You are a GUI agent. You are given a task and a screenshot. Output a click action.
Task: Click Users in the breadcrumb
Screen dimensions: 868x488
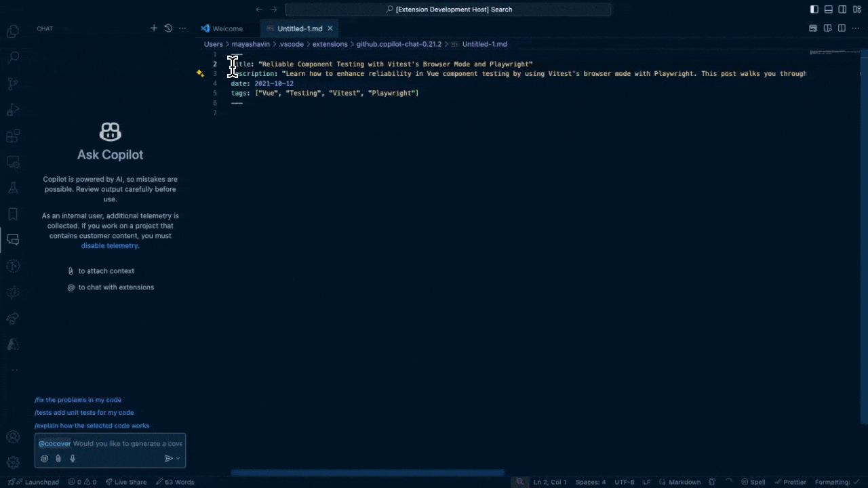pyautogui.click(x=214, y=44)
